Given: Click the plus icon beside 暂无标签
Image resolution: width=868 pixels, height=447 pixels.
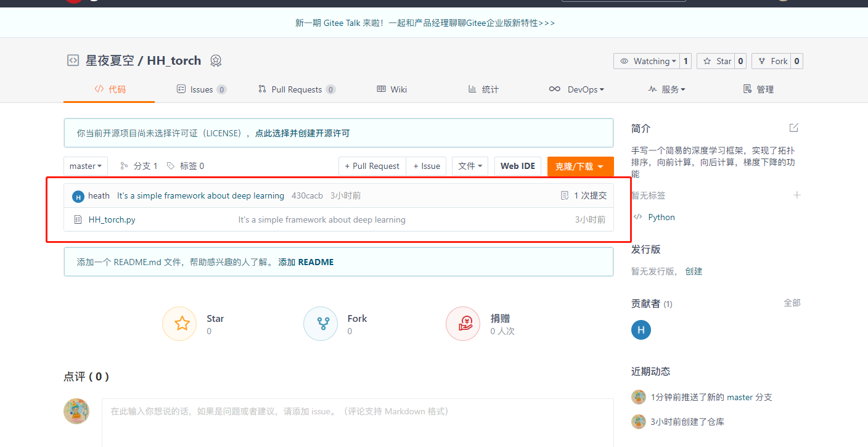Looking at the screenshot, I should tap(796, 195).
